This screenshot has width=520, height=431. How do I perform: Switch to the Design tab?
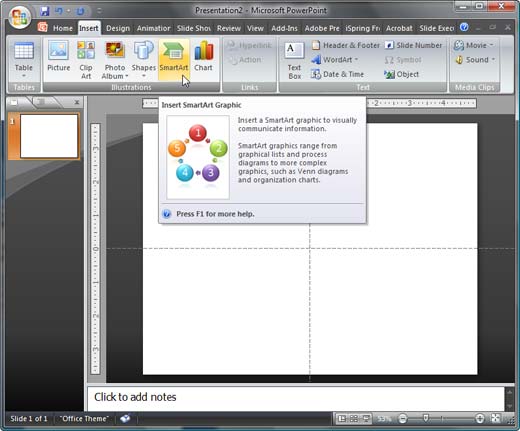tap(118, 28)
